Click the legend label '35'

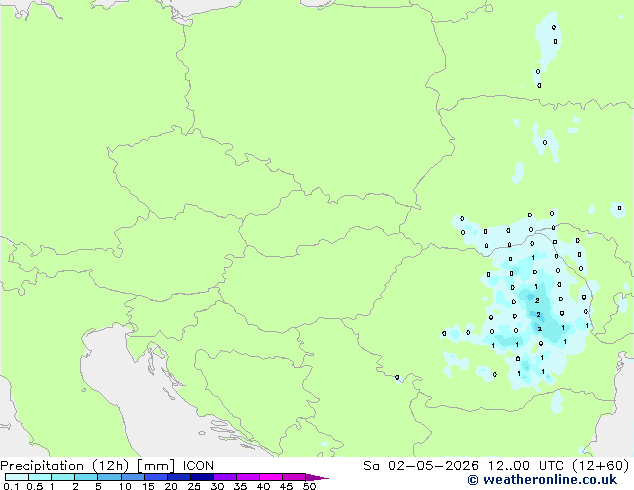tap(240, 486)
